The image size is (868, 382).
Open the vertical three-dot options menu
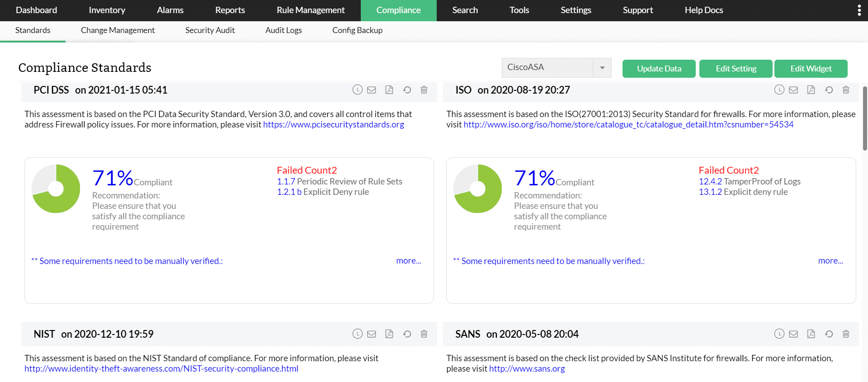point(859,10)
